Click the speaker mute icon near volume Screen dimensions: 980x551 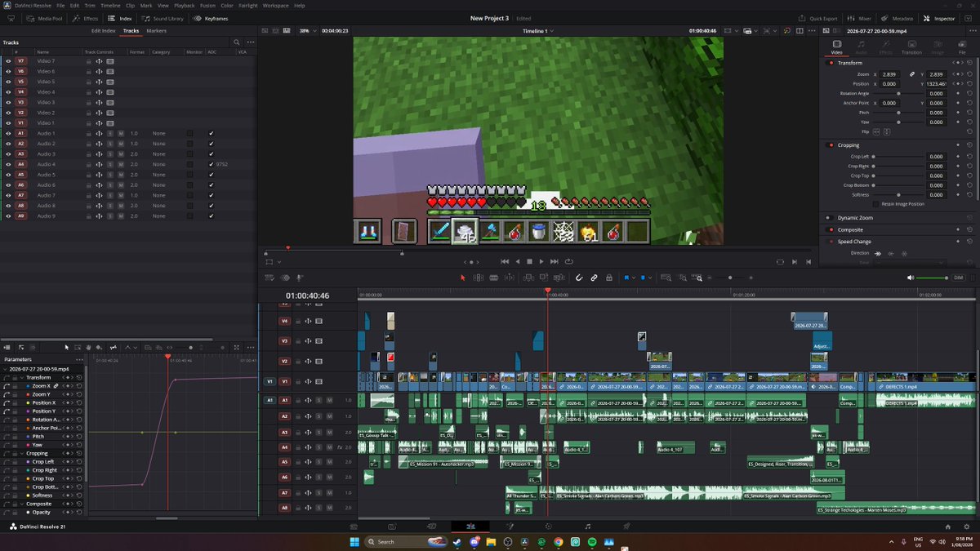[x=911, y=278]
